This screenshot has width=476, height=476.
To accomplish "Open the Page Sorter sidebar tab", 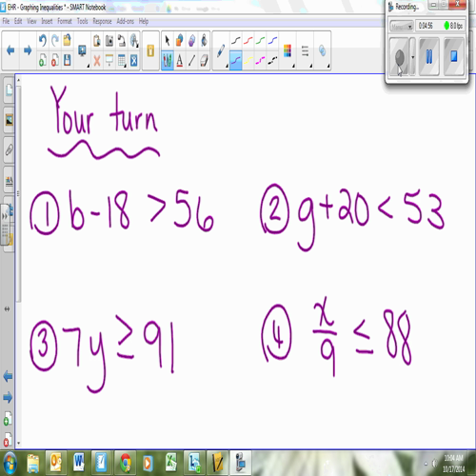I will point(9,90).
